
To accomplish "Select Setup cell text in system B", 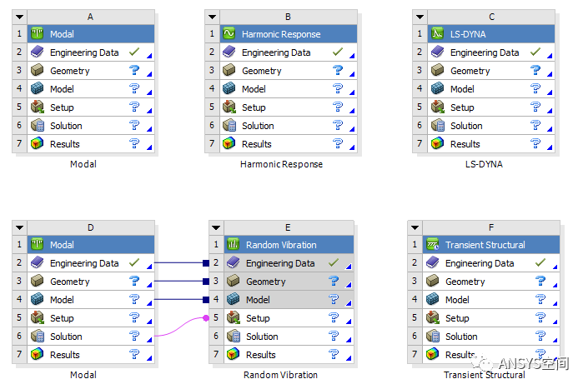I will pyautogui.click(x=254, y=107).
